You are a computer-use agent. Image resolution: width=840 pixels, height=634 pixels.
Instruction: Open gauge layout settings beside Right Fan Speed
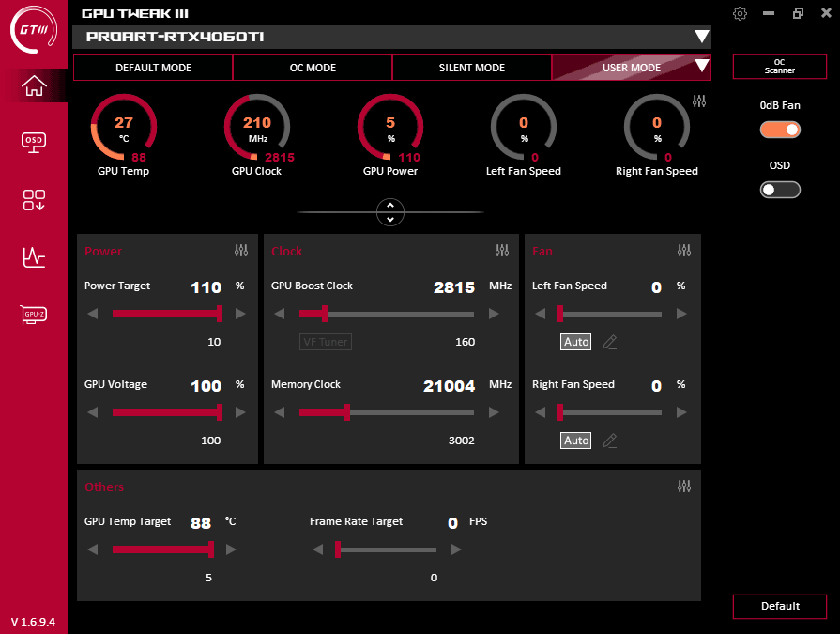click(699, 101)
